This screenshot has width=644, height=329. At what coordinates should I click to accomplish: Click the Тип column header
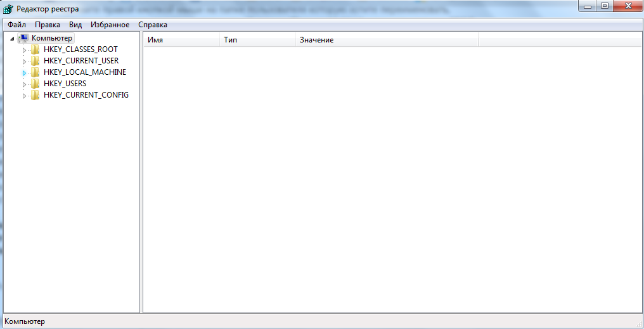click(x=257, y=40)
